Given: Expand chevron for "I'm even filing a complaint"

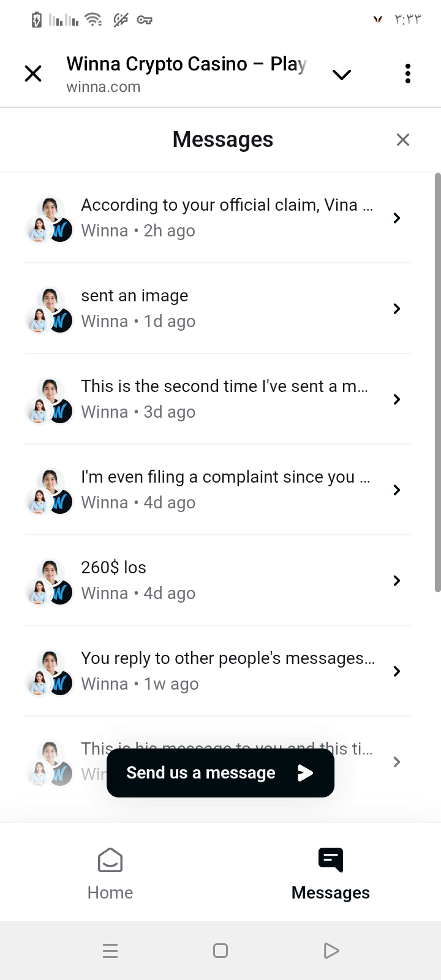Looking at the screenshot, I should tap(397, 490).
